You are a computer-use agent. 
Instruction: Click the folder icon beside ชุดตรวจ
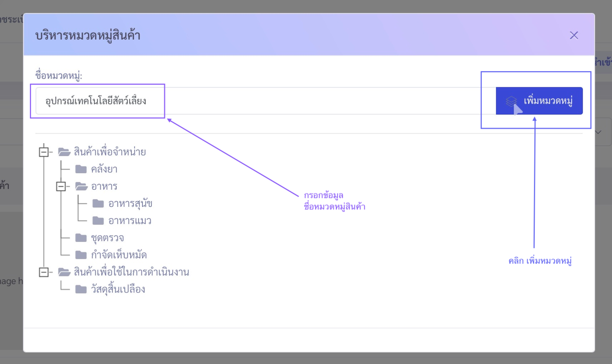81,238
